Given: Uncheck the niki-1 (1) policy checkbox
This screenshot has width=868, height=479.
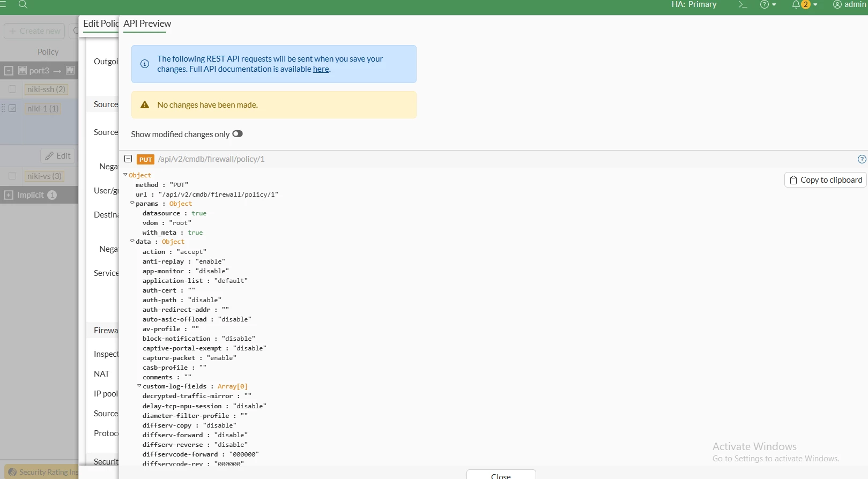Looking at the screenshot, I should click(x=12, y=108).
